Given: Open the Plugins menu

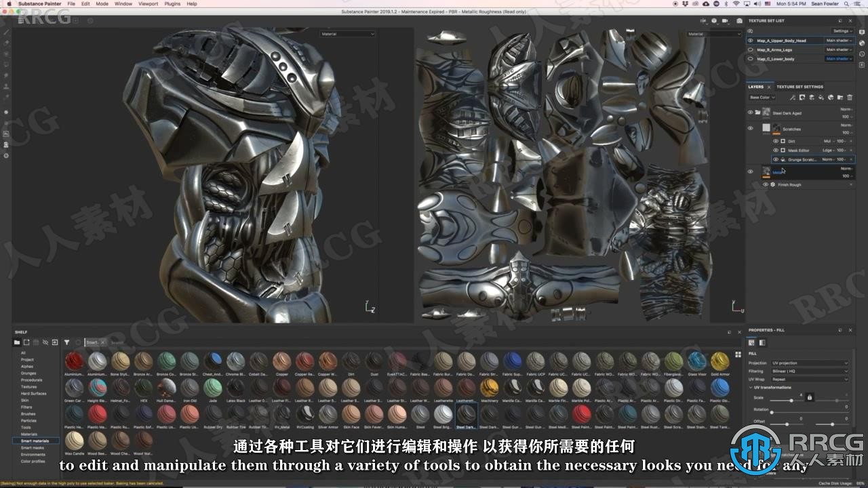Looking at the screenshot, I should [x=172, y=3].
